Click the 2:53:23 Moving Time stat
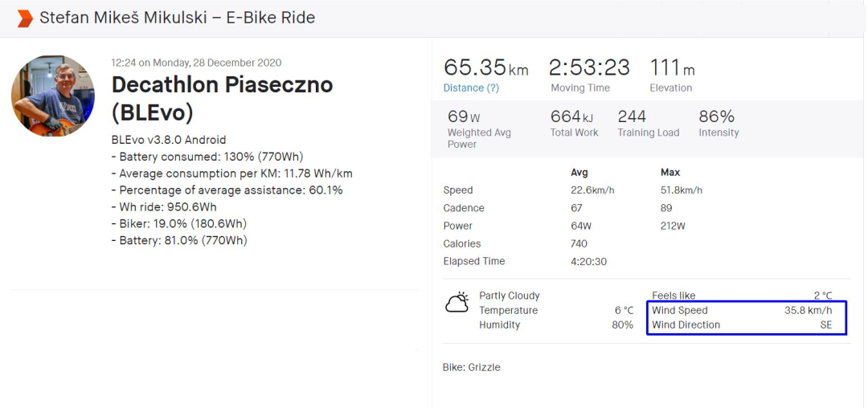The width and height of the screenshot is (868, 408). pos(590,67)
